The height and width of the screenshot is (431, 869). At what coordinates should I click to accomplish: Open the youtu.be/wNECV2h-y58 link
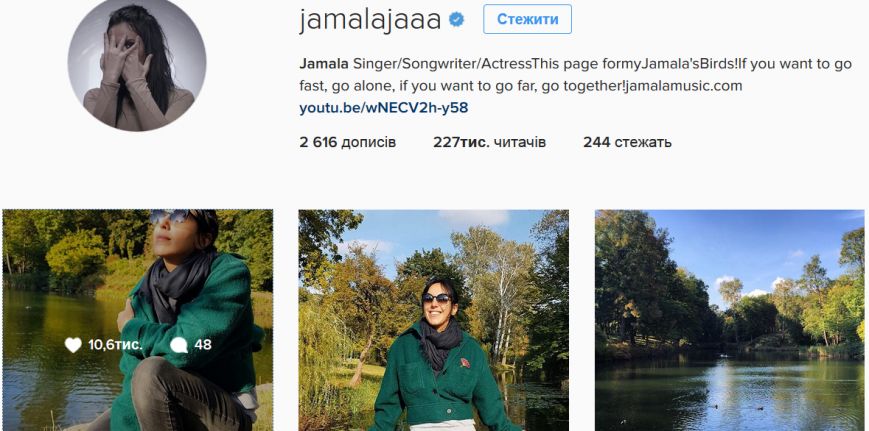click(384, 108)
